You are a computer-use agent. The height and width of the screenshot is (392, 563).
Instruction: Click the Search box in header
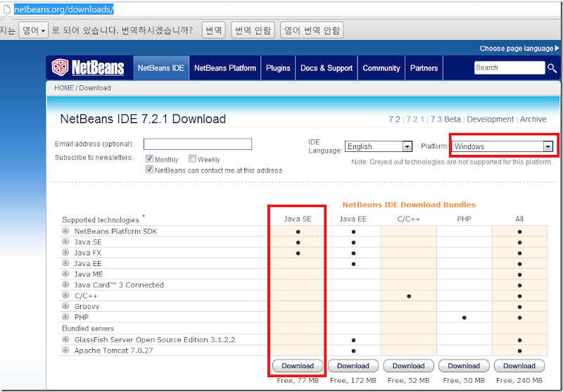(x=510, y=68)
